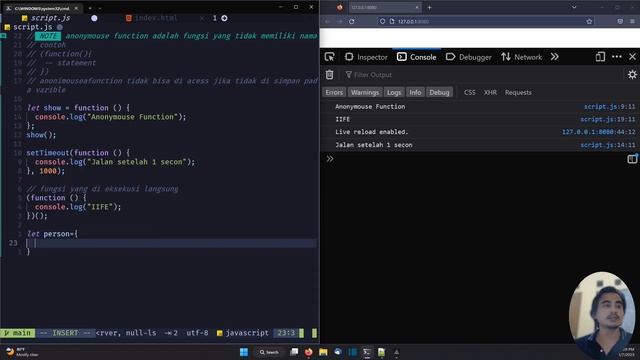Open the terminal profile dropdown
The height and width of the screenshot is (360, 640).
pyautogui.click(x=100, y=8)
